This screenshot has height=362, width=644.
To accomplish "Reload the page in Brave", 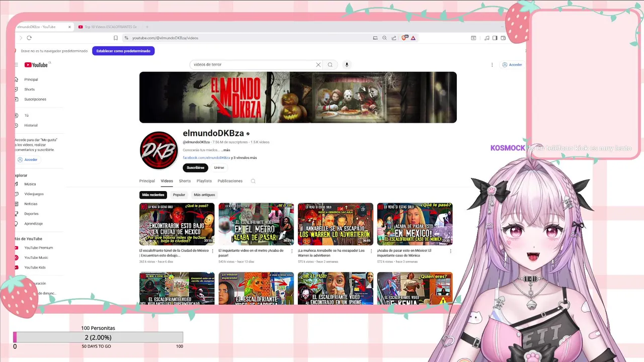I will (29, 38).
